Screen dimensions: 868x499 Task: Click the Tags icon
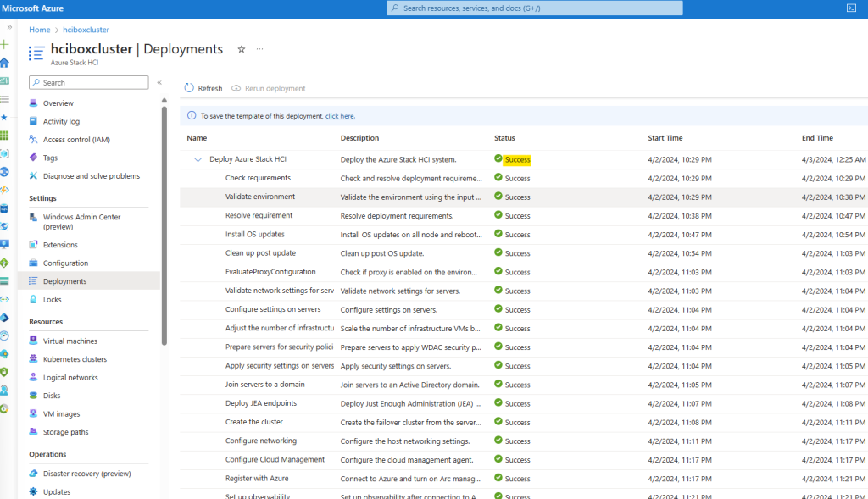(x=33, y=158)
